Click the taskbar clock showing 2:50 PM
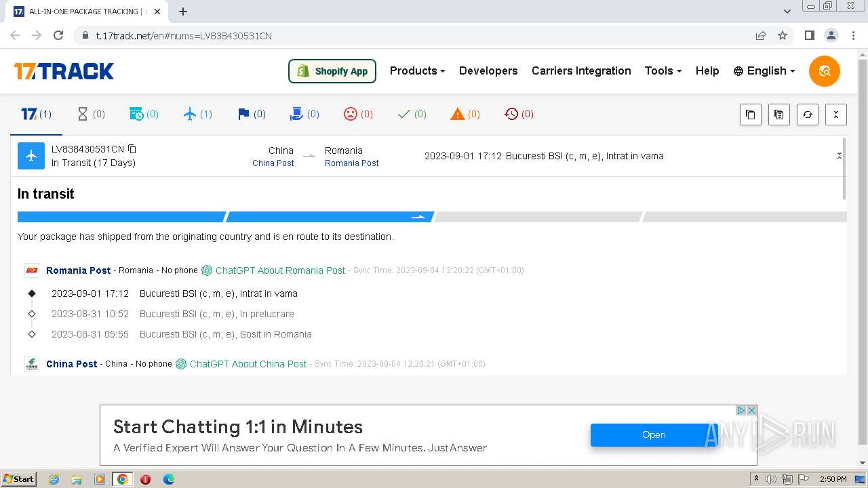868x488 pixels. (x=833, y=479)
